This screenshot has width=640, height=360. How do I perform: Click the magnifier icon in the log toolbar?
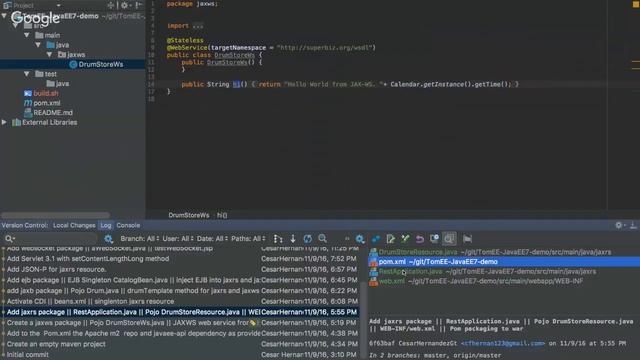click(x=322, y=238)
